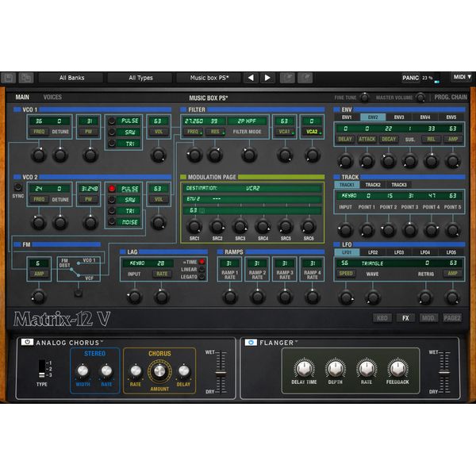Select the ENV5 tab

(x=451, y=117)
